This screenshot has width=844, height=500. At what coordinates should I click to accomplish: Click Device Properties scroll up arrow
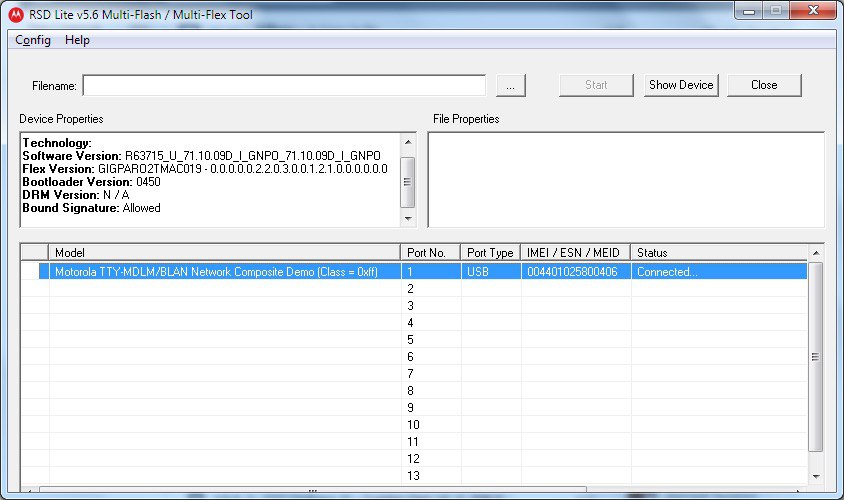pyautogui.click(x=408, y=142)
